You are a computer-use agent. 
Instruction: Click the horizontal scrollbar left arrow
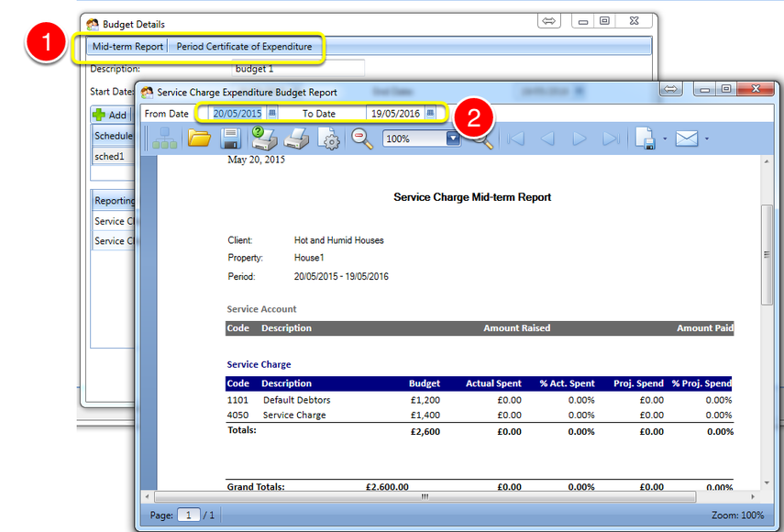click(x=147, y=496)
